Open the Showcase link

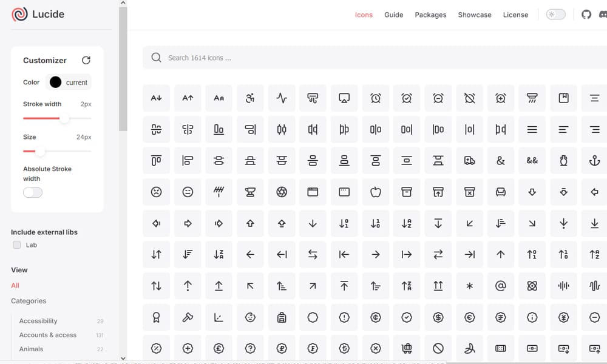475,15
